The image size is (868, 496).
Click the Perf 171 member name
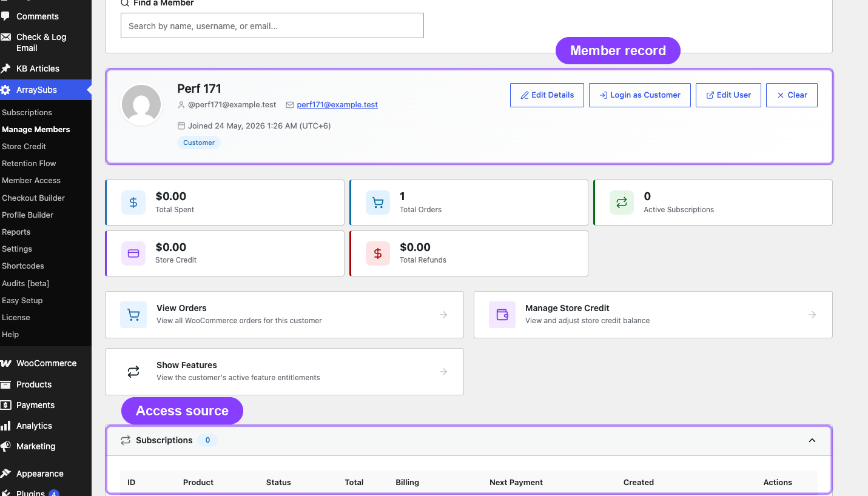point(199,89)
